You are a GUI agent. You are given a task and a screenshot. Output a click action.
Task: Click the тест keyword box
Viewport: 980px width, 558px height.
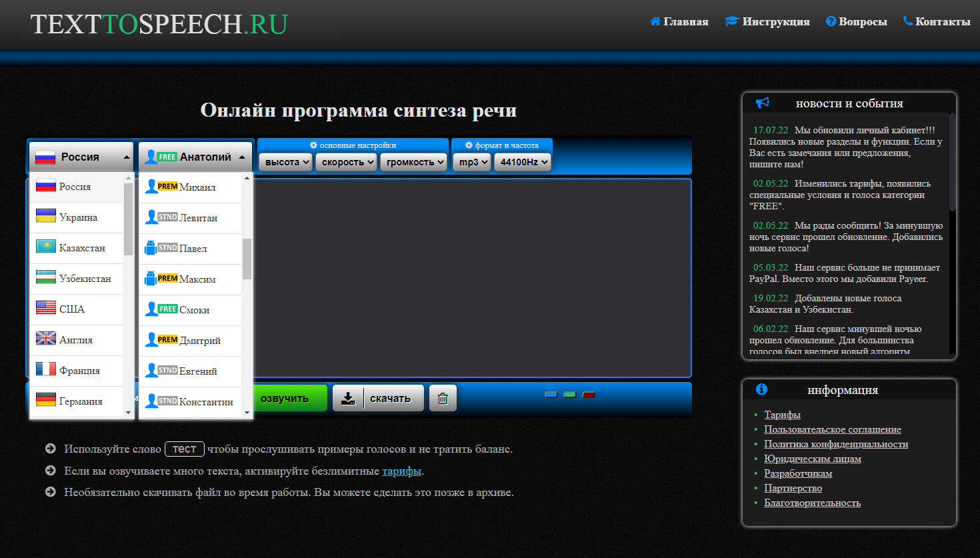[x=185, y=449]
